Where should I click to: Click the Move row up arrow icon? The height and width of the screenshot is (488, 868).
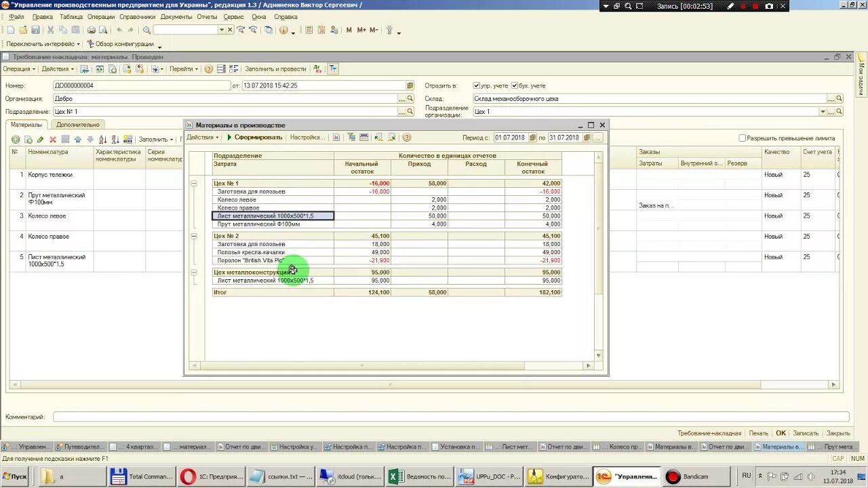click(78, 139)
